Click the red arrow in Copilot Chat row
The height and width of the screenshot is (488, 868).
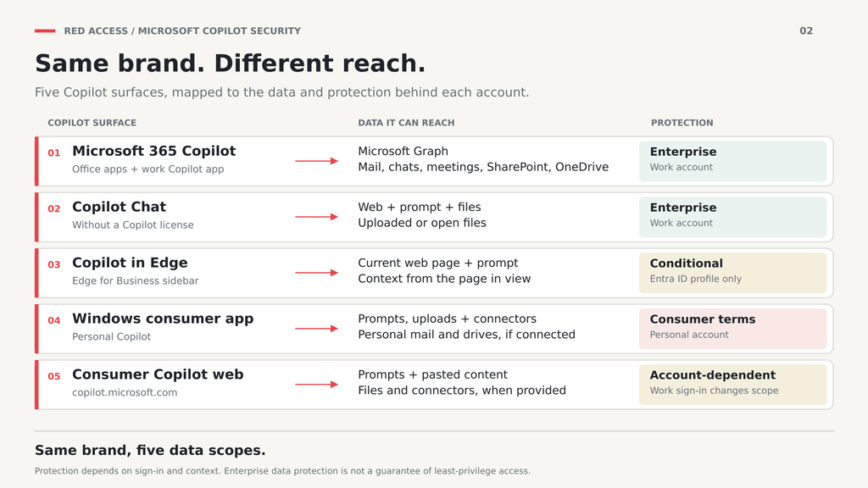[316, 217]
